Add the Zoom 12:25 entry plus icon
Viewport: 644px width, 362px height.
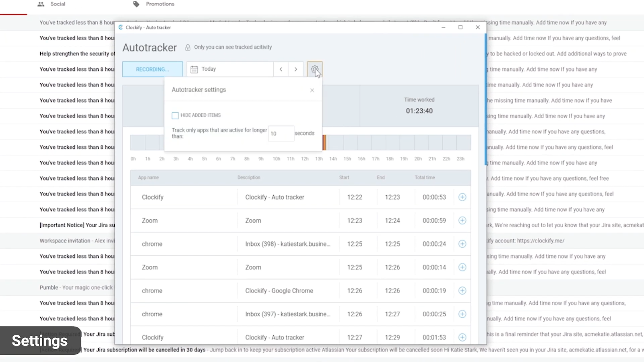462,267
